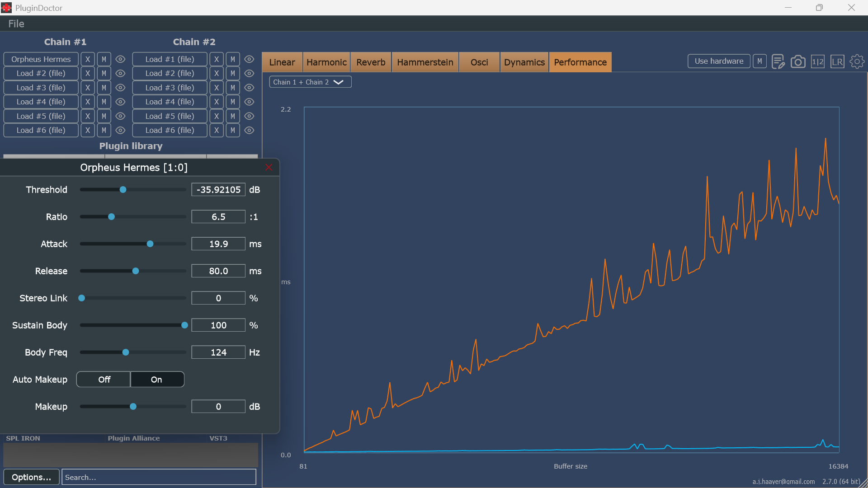Toggle eye icon for Chain #2 Load #1
Screen dimensions: 868x488
click(249, 59)
